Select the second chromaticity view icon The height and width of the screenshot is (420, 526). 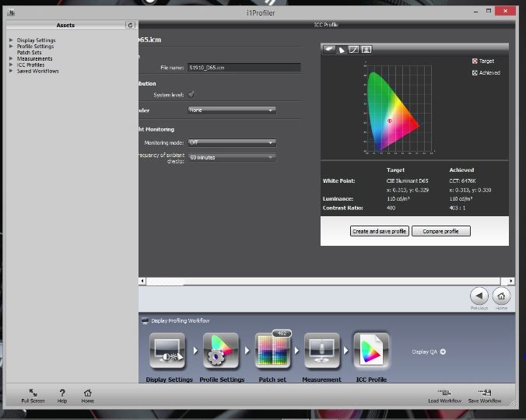coord(342,50)
